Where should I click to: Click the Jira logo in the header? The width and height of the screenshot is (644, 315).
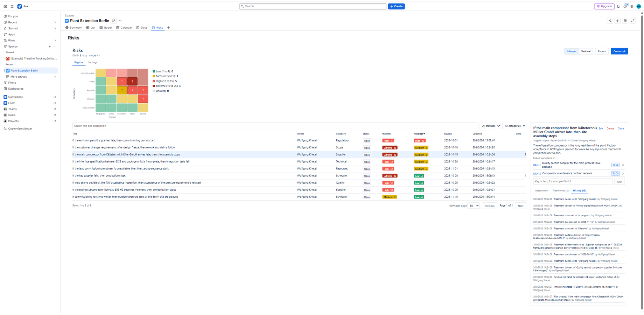click(x=23, y=6)
